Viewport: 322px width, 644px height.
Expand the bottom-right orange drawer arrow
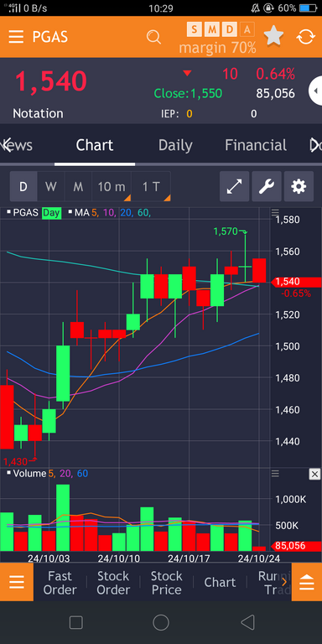pos(307,582)
